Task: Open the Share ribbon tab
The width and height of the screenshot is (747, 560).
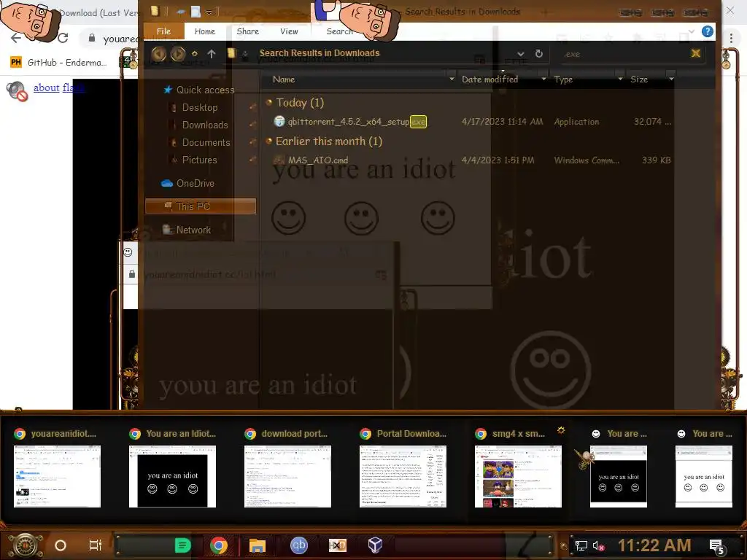Action: (x=248, y=31)
